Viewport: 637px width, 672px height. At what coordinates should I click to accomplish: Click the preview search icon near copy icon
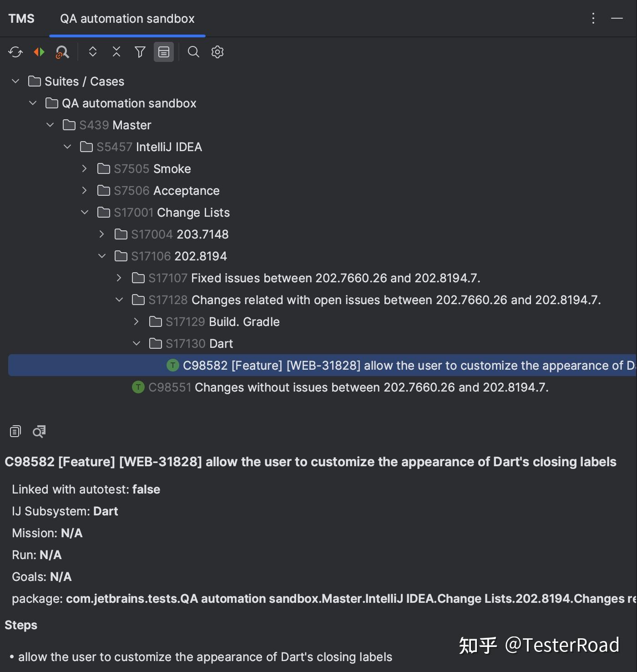[x=39, y=431]
